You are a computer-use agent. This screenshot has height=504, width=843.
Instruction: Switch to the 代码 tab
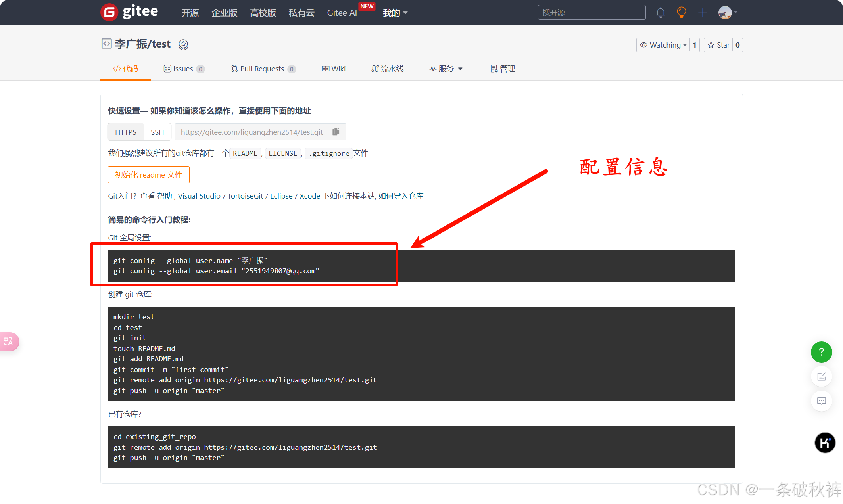pyautogui.click(x=125, y=69)
